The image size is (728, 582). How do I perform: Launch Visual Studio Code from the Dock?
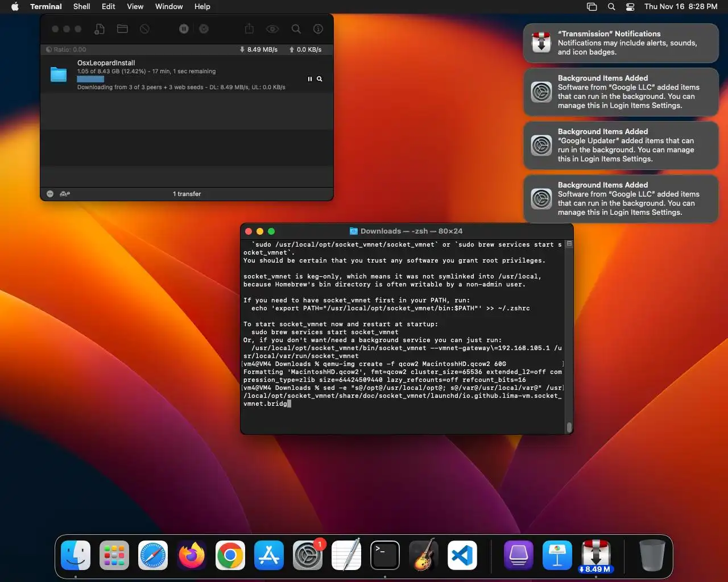(x=462, y=555)
